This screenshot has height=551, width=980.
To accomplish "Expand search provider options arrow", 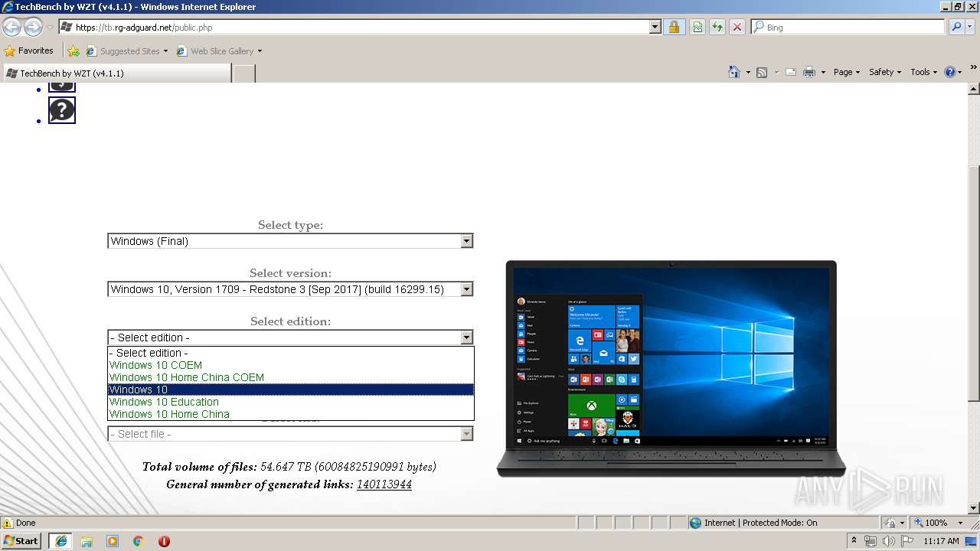I will pyautogui.click(x=971, y=27).
